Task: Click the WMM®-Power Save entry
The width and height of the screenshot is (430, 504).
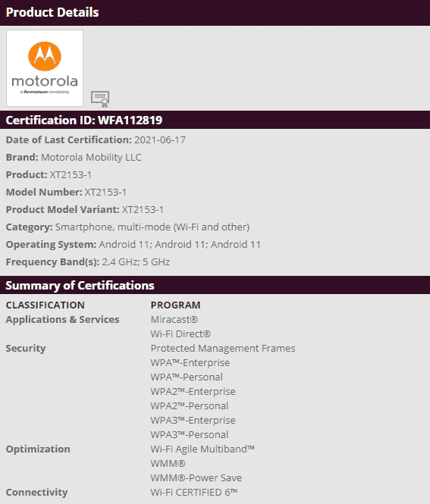Action: [196, 478]
